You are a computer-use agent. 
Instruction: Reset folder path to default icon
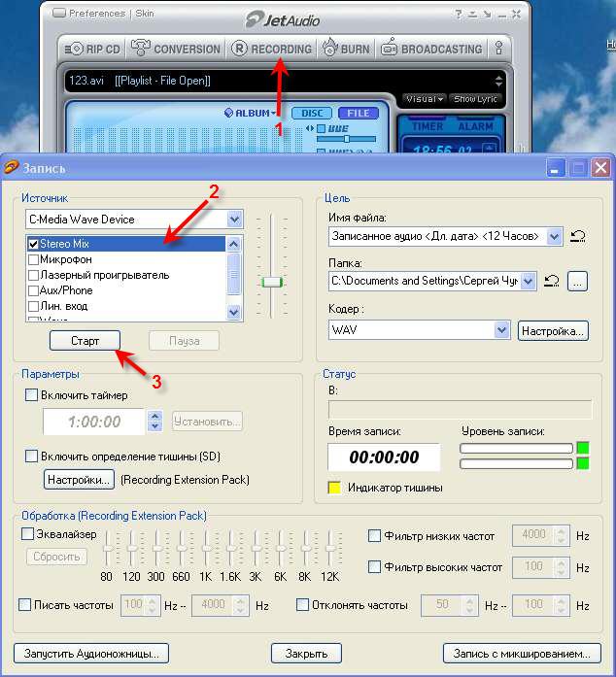pyautogui.click(x=551, y=281)
